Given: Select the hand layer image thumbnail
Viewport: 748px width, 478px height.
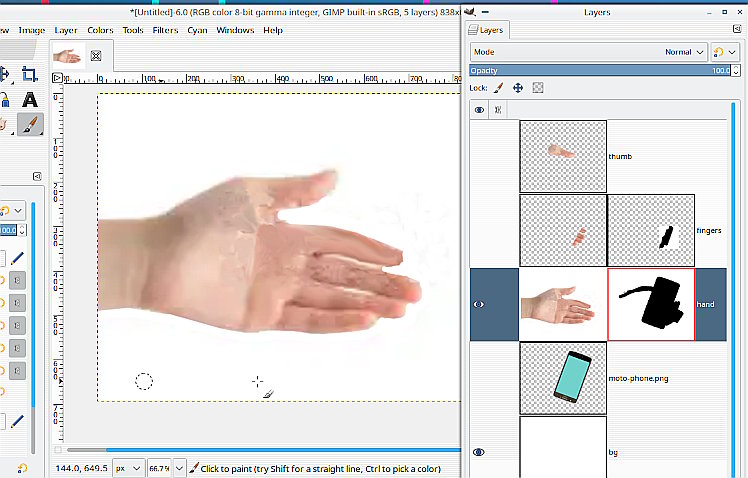Looking at the screenshot, I should [563, 304].
